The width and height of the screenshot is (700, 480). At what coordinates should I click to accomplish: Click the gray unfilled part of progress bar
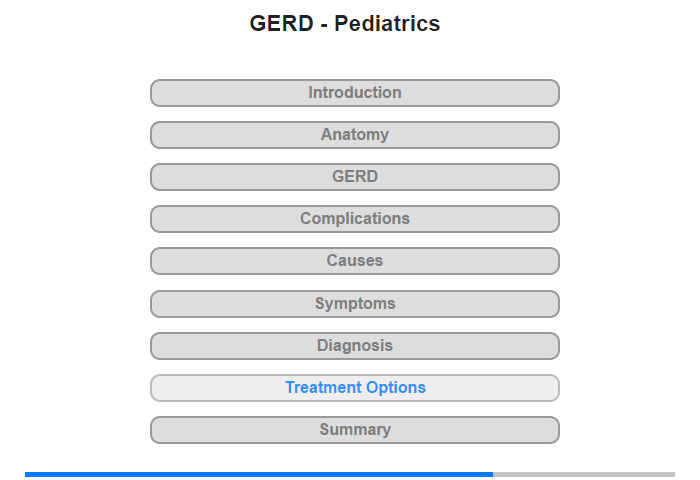(584, 474)
